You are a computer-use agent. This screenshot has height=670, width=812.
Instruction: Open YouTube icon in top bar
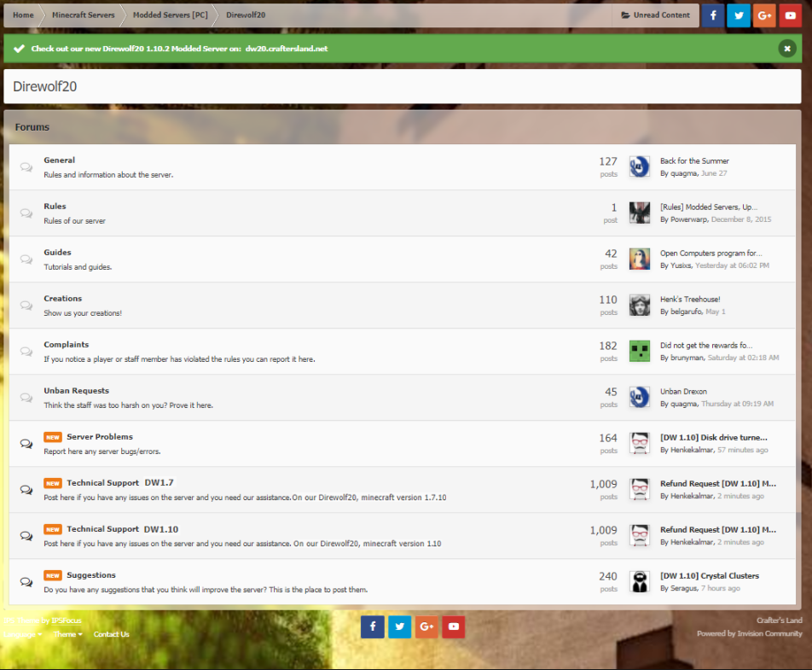point(790,15)
